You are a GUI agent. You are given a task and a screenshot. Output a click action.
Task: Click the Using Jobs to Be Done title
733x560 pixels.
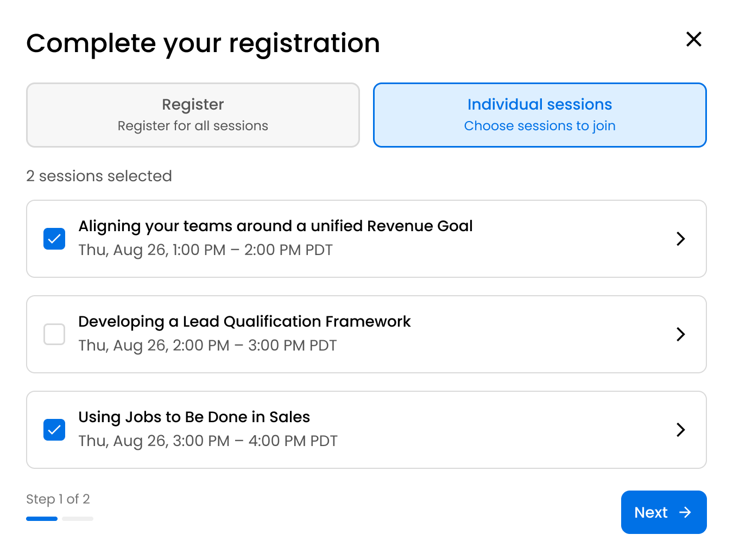pyautogui.click(x=194, y=417)
